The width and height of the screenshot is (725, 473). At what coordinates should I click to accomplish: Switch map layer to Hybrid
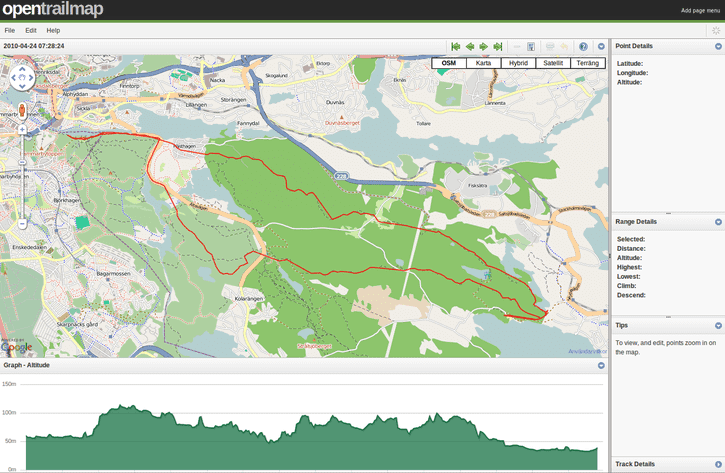coord(518,63)
